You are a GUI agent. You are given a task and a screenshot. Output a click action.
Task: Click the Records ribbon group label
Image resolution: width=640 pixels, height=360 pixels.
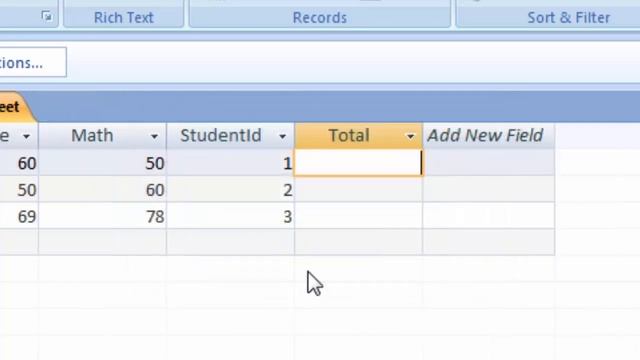(320, 18)
